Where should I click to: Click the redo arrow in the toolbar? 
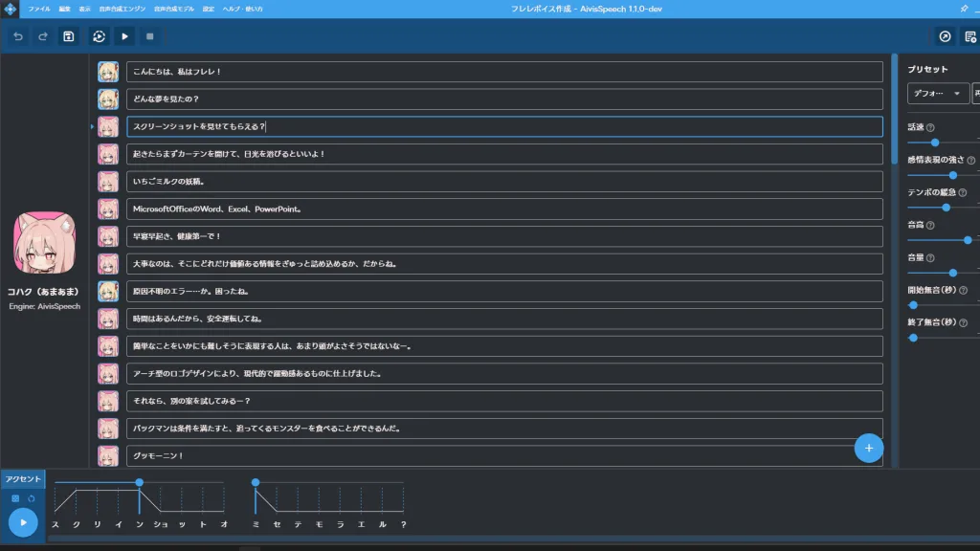pyautogui.click(x=42, y=37)
